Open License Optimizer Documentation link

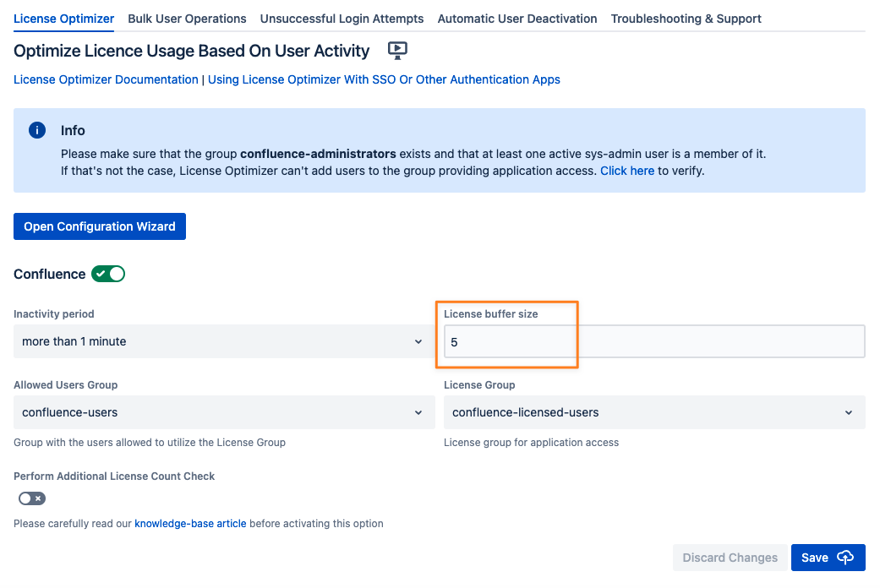point(106,79)
